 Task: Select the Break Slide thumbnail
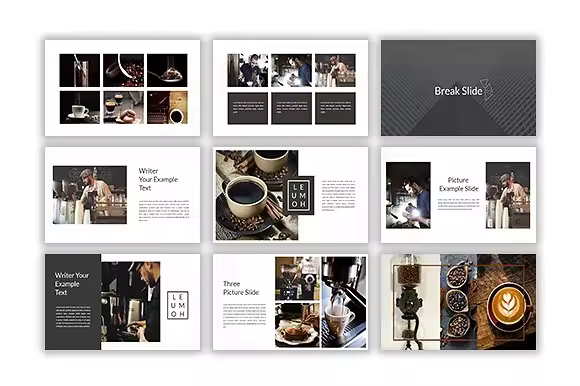click(x=458, y=88)
